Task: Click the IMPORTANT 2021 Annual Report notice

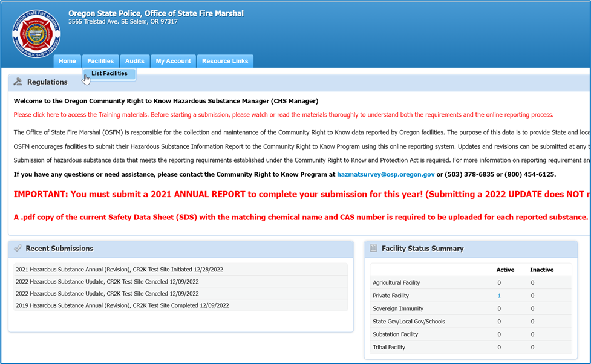Action: [301, 195]
